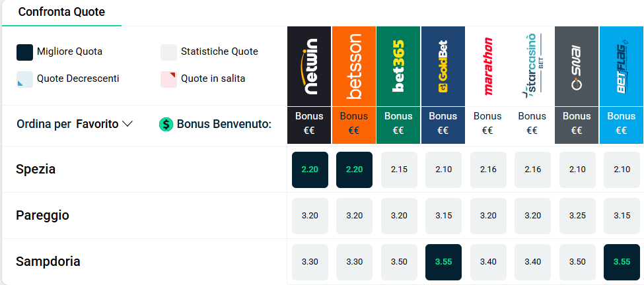This screenshot has height=285, width=644.
Task: Click the green dollar Bonus Benvenuto icon
Action: click(166, 124)
